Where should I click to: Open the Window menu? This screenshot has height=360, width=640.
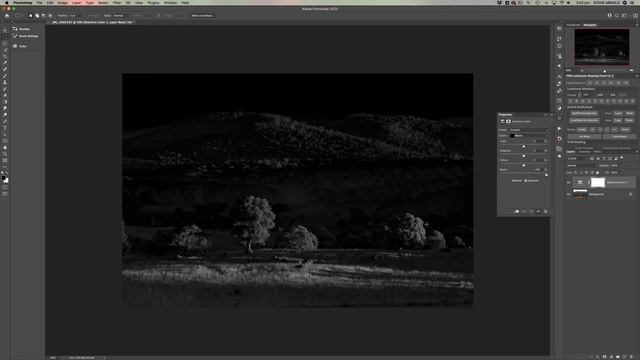(171, 2)
